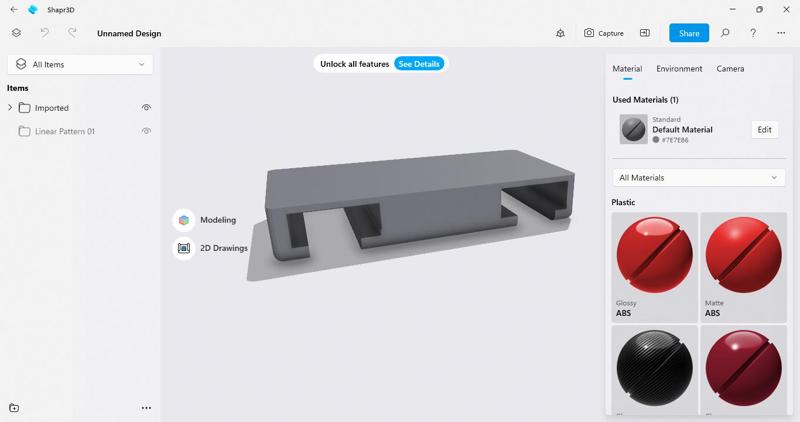Click the Unnamed Design title

click(129, 33)
